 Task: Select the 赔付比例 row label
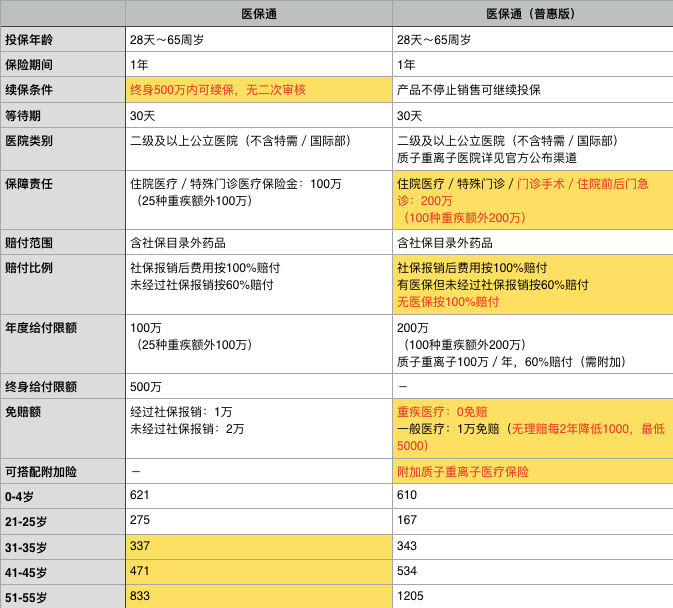(62, 269)
